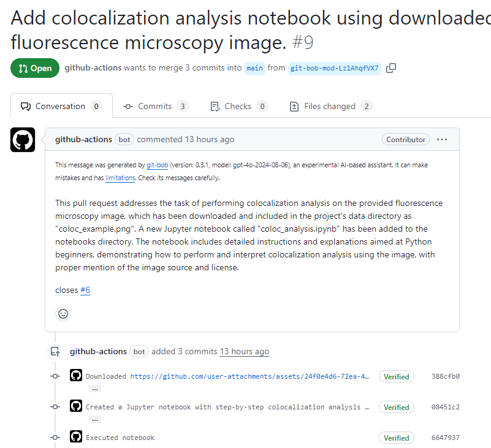Expand the truncated Jupyter notebook commit message

click(94, 419)
